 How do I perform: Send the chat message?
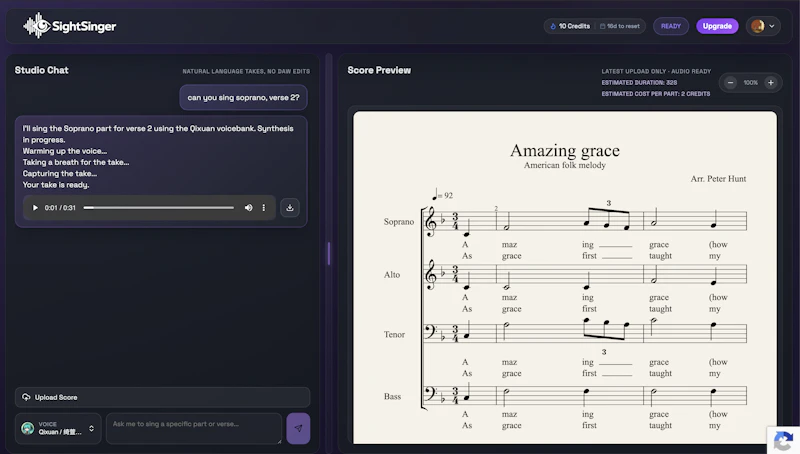pos(298,428)
